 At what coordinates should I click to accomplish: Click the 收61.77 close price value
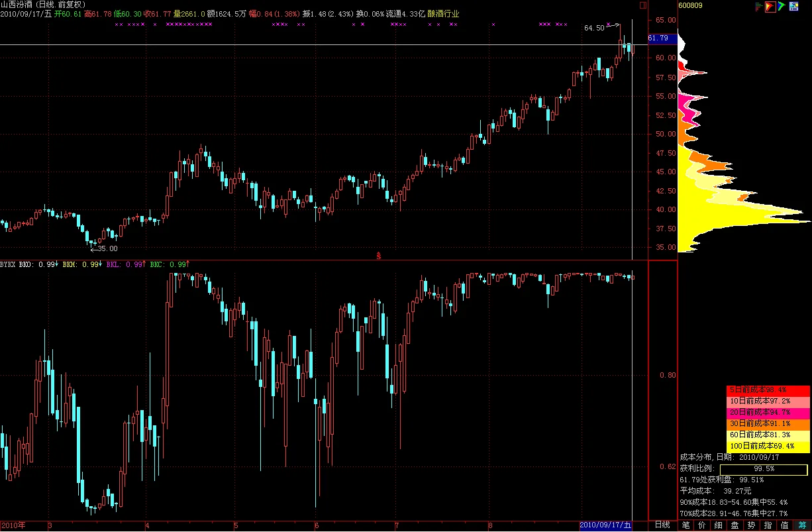pyautogui.click(x=158, y=14)
